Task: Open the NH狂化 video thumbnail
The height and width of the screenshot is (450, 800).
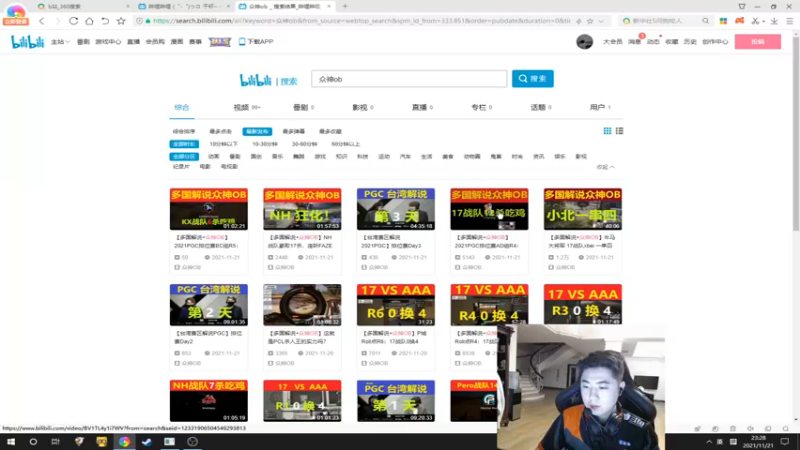Action: 302,209
